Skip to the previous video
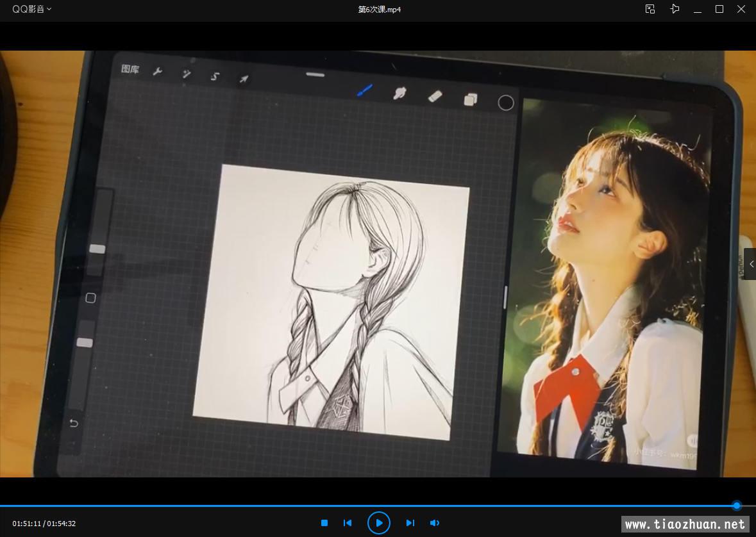 (x=348, y=523)
